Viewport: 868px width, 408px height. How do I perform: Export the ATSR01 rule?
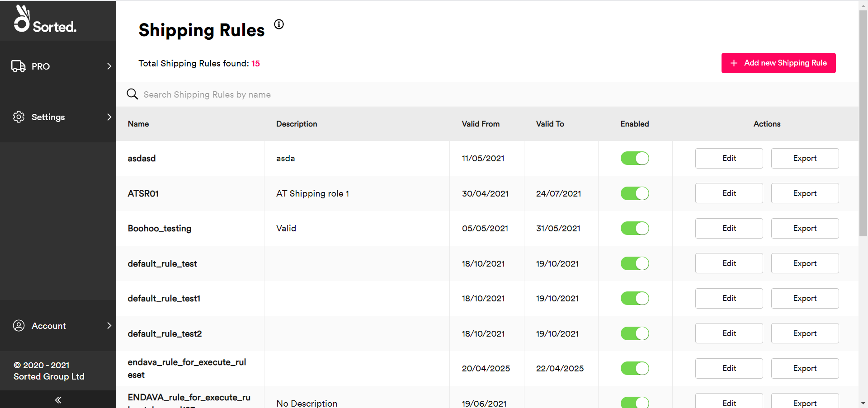coord(805,193)
